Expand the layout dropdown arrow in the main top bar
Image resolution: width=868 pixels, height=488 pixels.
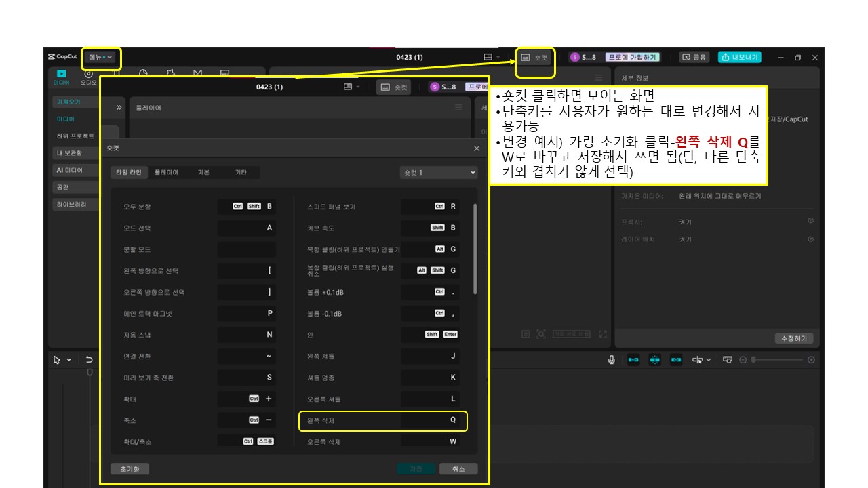pyautogui.click(x=498, y=57)
